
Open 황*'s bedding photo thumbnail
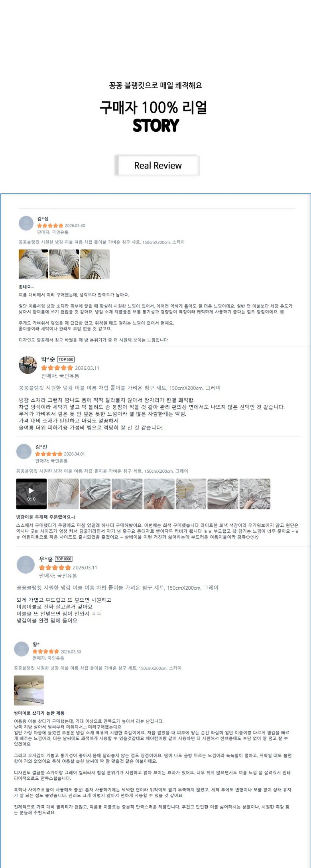tap(29, 690)
